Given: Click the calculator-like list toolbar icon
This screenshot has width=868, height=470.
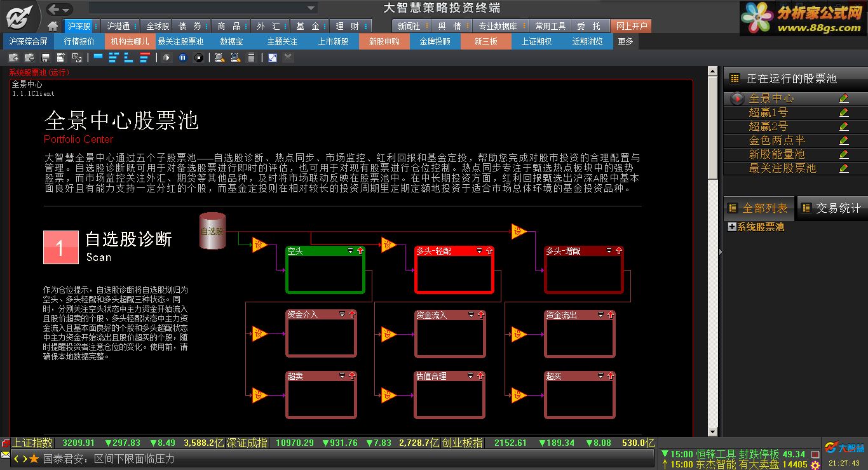Looking at the screenshot, I should click(251, 58).
